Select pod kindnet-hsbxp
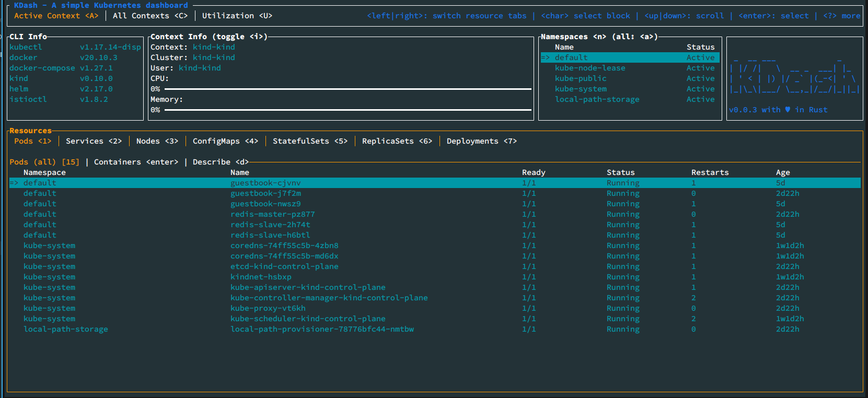The width and height of the screenshot is (868, 398). [x=435, y=277]
